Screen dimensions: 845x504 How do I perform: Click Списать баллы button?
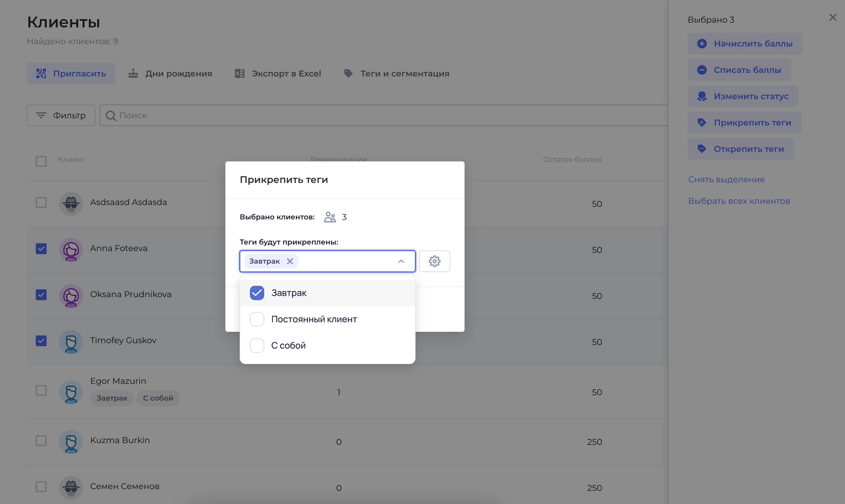coord(739,70)
